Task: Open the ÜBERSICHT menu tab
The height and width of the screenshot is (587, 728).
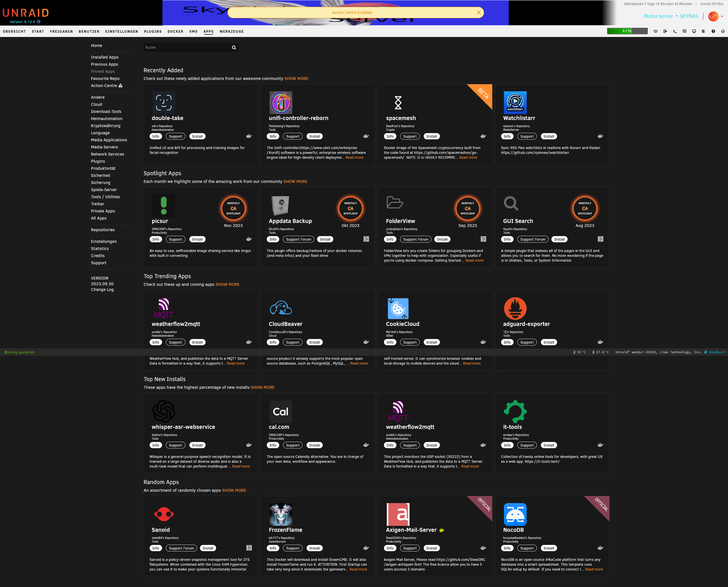Action: [14, 31]
